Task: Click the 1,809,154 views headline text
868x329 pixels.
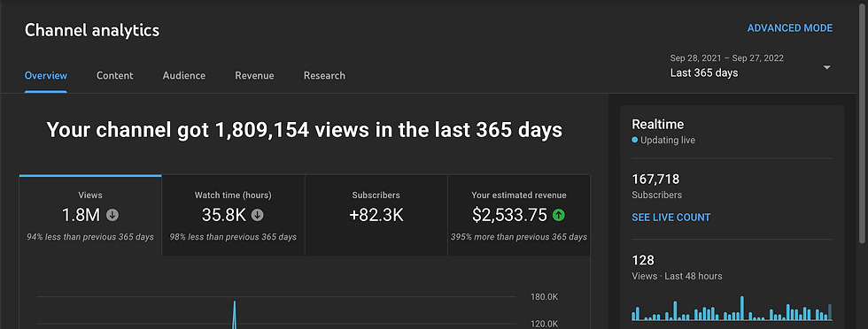Action: pyautogui.click(x=305, y=130)
